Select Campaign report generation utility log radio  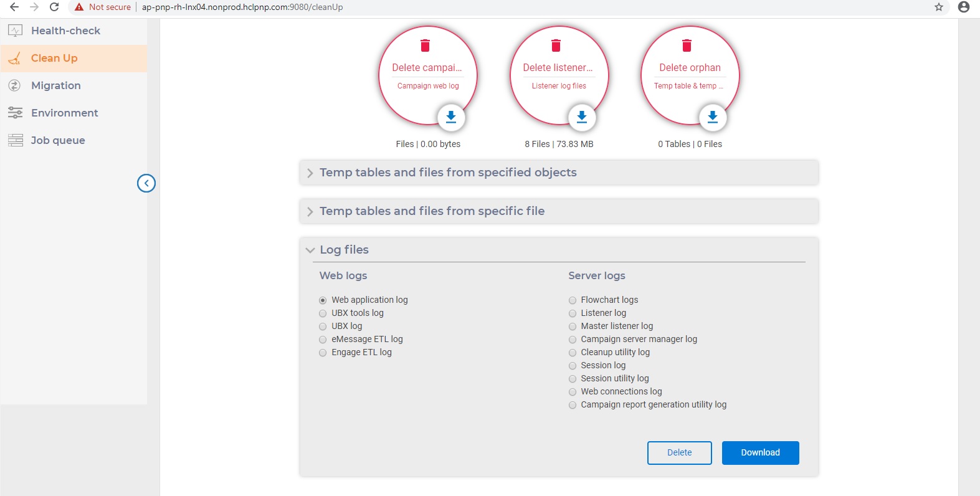point(573,405)
